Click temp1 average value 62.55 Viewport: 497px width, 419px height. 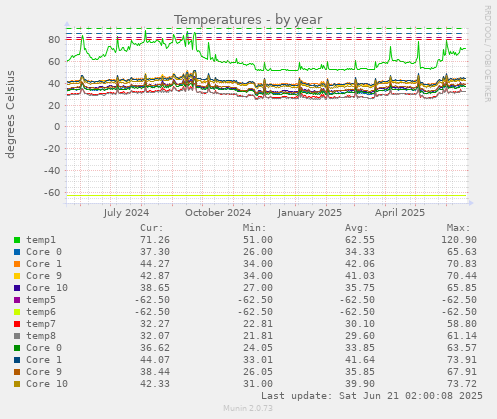click(360, 240)
